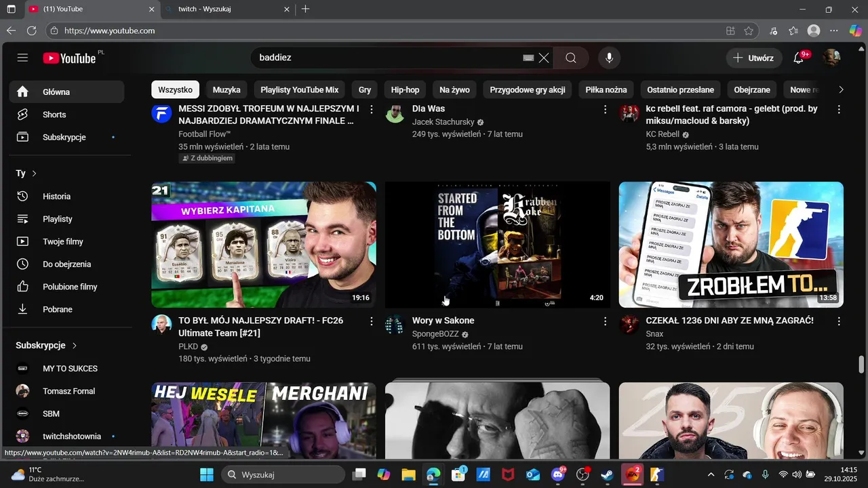The image size is (868, 488).
Task: Reload the page with refresh icon
Action: pos(31,30)
